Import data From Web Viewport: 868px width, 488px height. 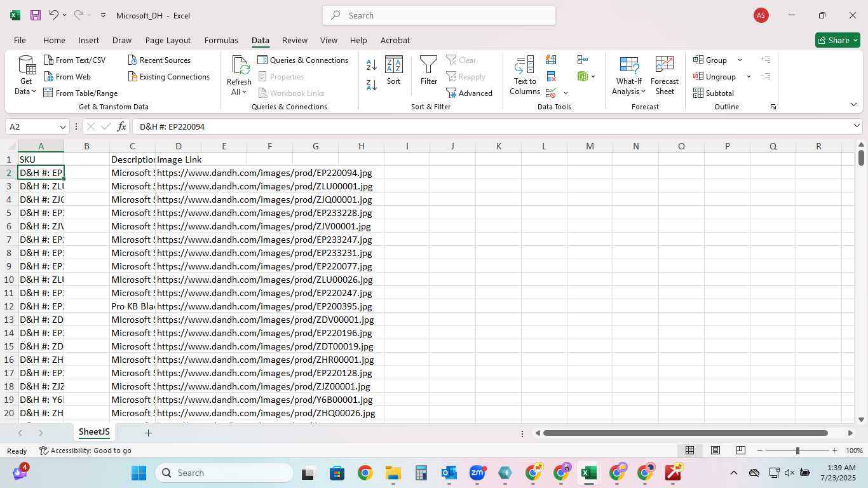coord(67,76)
